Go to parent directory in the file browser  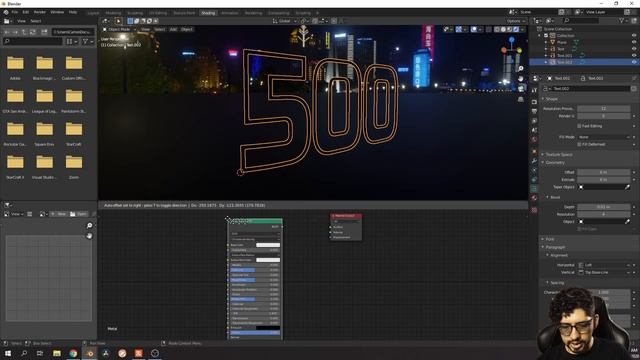point(24,31)
